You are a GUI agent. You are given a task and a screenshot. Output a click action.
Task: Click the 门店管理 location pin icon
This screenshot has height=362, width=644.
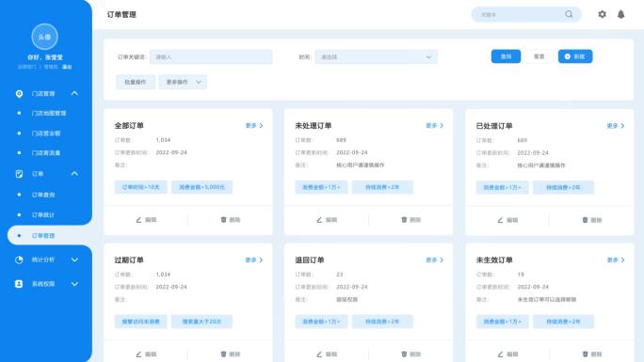coord(19,94)
